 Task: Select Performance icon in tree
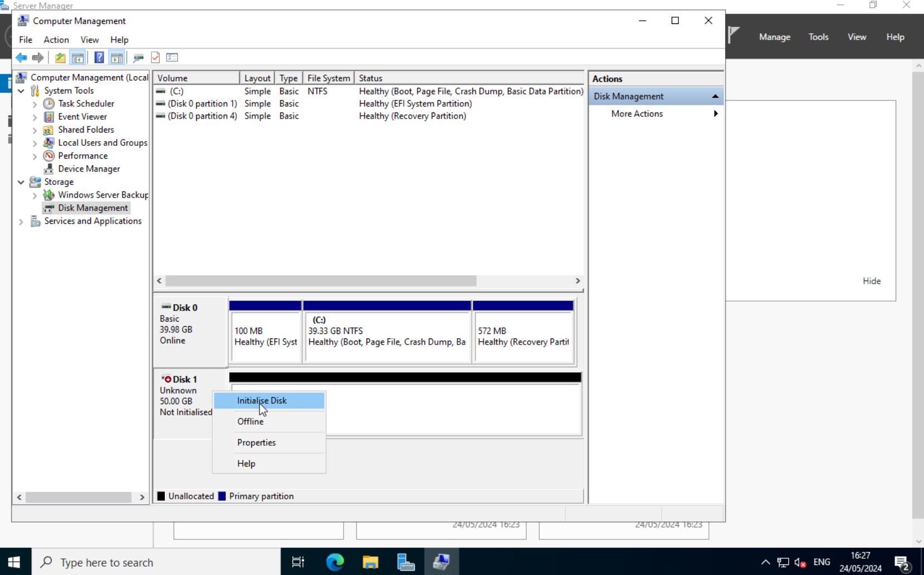coord(49,156)
